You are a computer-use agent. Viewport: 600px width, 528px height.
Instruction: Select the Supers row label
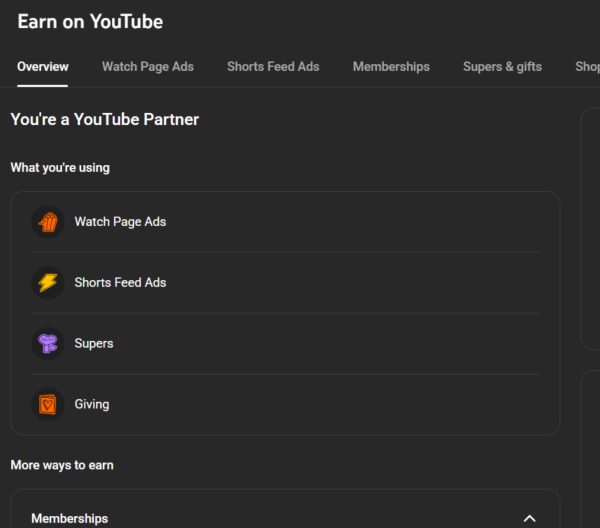94,344
